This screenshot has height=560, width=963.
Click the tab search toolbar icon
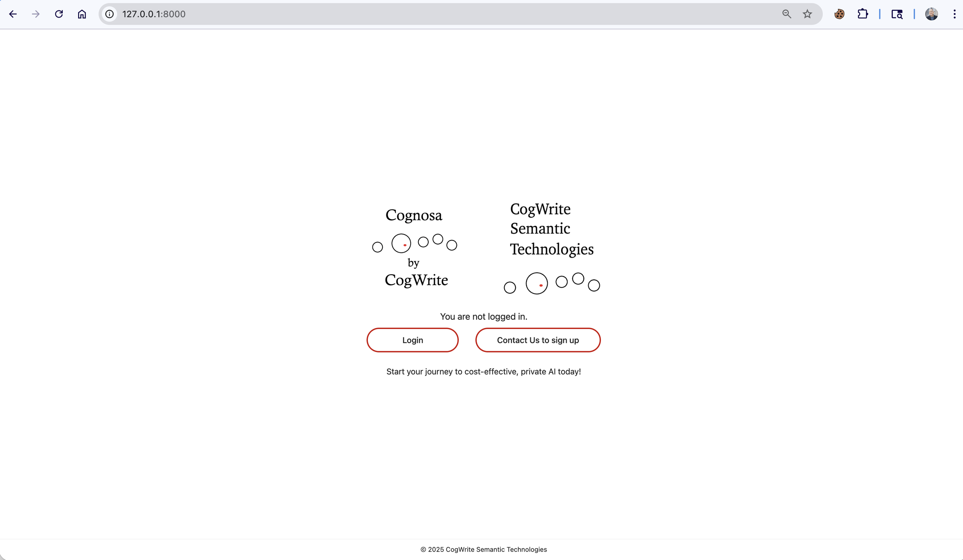click(897, 14)
